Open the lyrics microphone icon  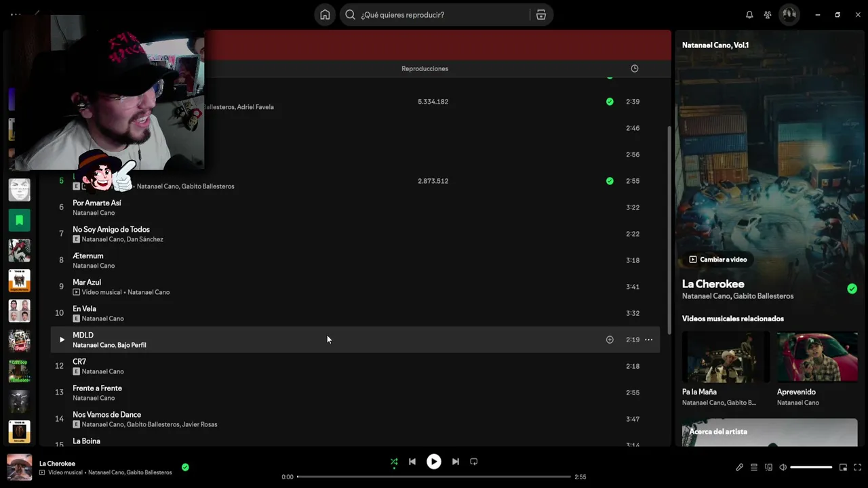pyautogui.click(x=739, y=467)
